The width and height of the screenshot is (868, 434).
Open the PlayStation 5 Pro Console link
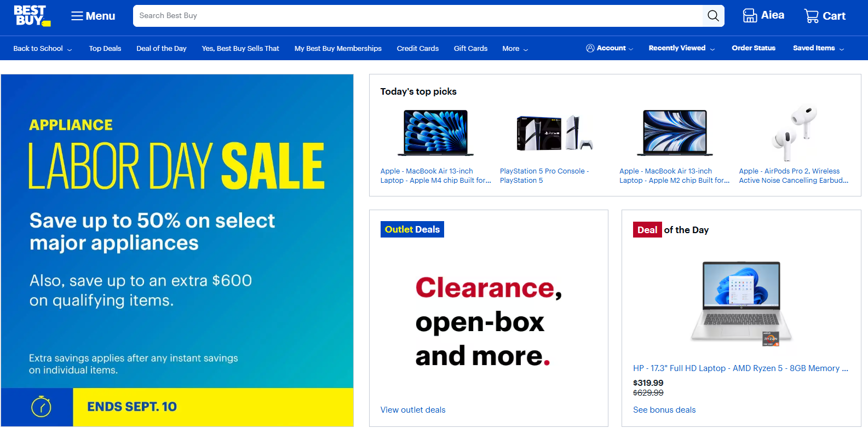point(544,176)
